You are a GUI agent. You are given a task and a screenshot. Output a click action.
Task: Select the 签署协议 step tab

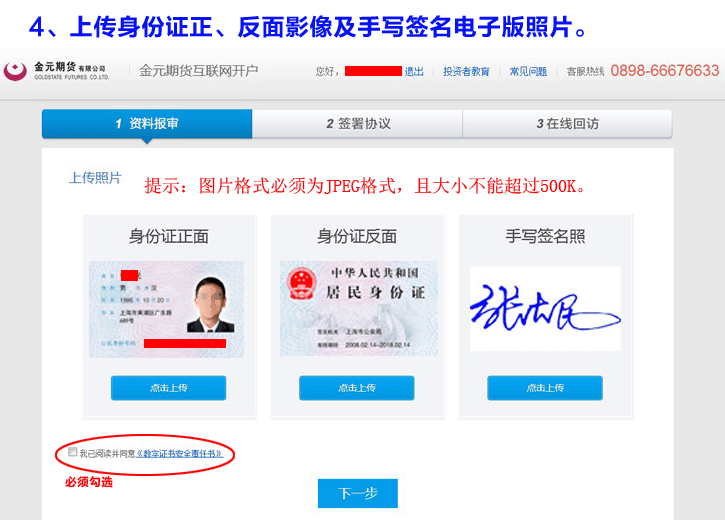357,123
